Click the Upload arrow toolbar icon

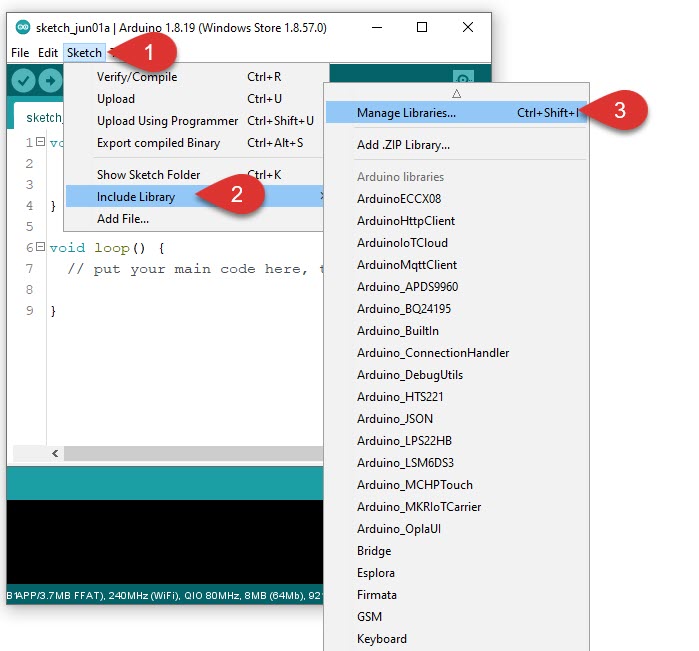point(49,81)
